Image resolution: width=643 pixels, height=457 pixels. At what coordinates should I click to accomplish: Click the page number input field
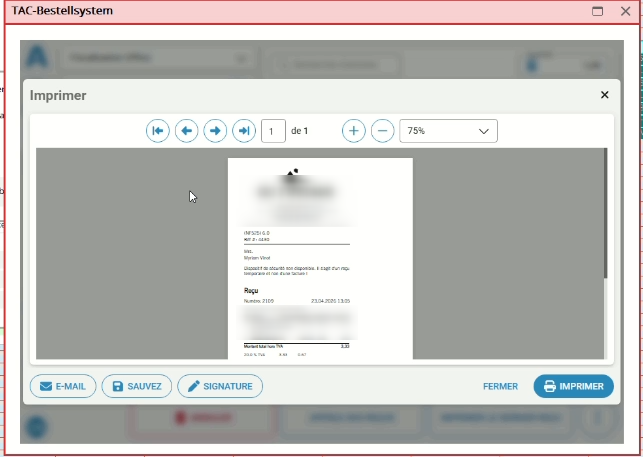[272, 131]
